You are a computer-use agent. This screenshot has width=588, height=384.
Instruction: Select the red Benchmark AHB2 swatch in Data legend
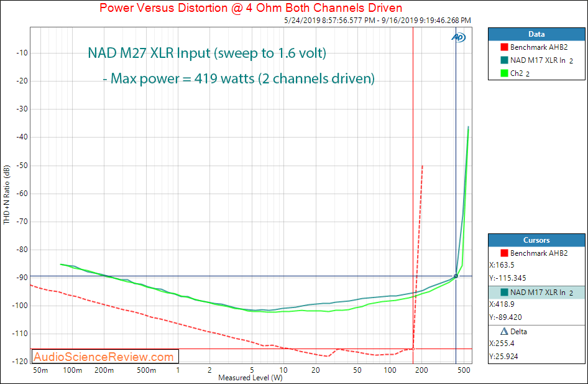504,47
